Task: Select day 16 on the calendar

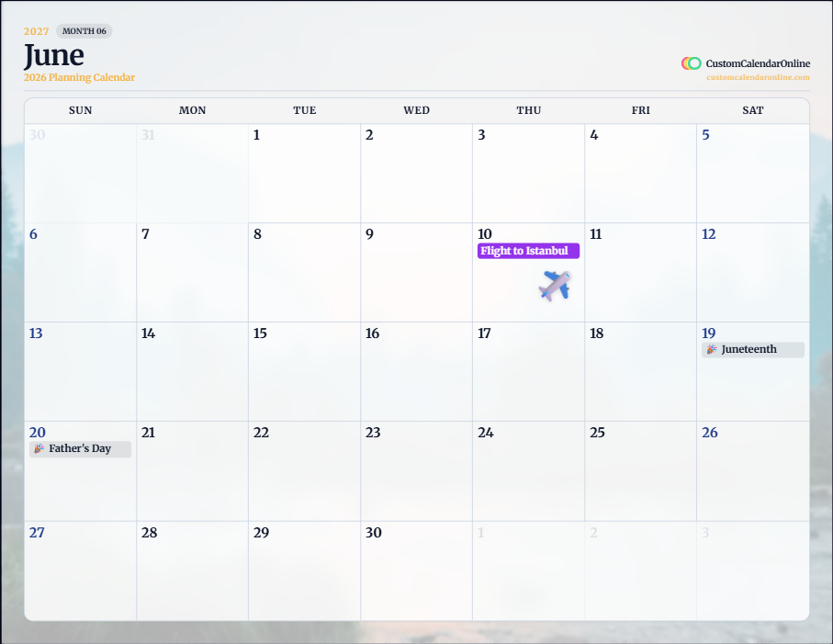Action: point(417,372)
